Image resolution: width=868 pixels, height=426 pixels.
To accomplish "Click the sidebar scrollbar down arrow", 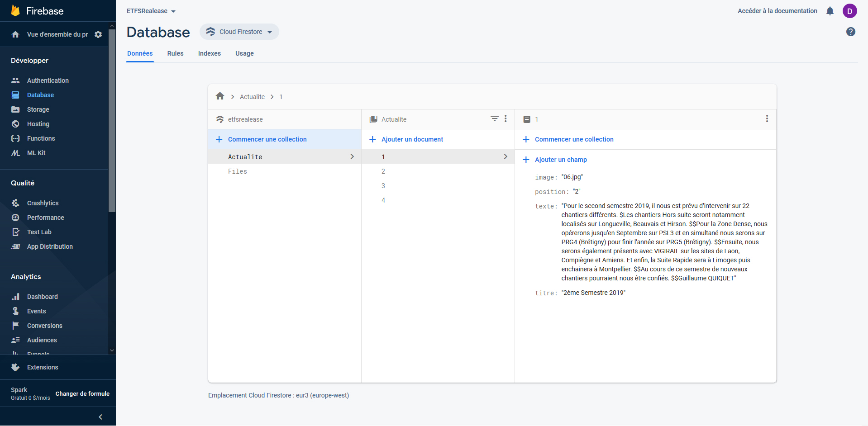I will (112, 350).
